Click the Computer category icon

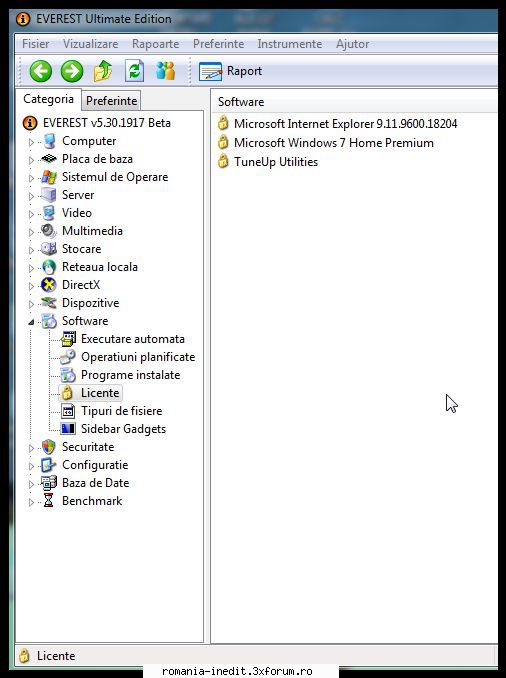pos(49,141)
